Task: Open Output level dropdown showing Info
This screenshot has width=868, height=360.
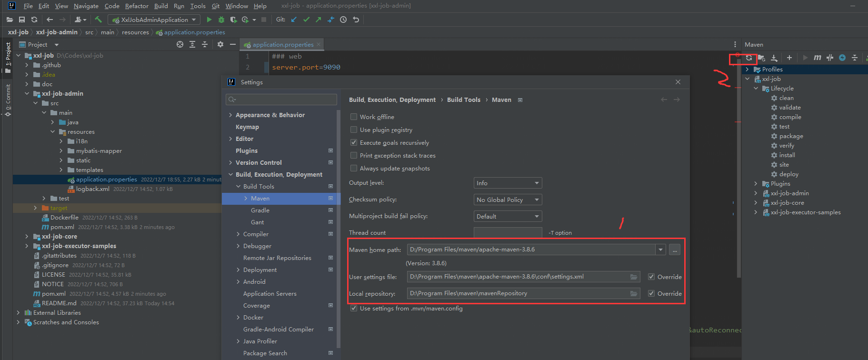Action: click(508, 183)
